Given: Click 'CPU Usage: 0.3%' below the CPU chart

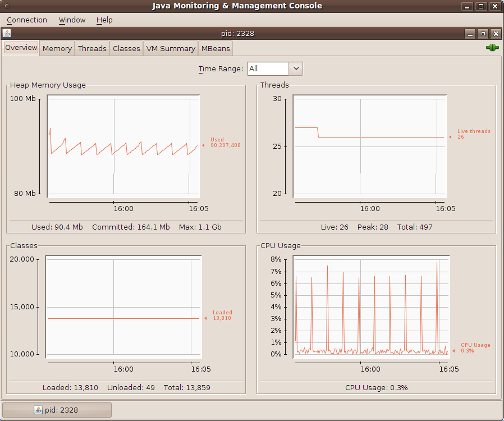Looking at the screenshot, I should (377, 387).
